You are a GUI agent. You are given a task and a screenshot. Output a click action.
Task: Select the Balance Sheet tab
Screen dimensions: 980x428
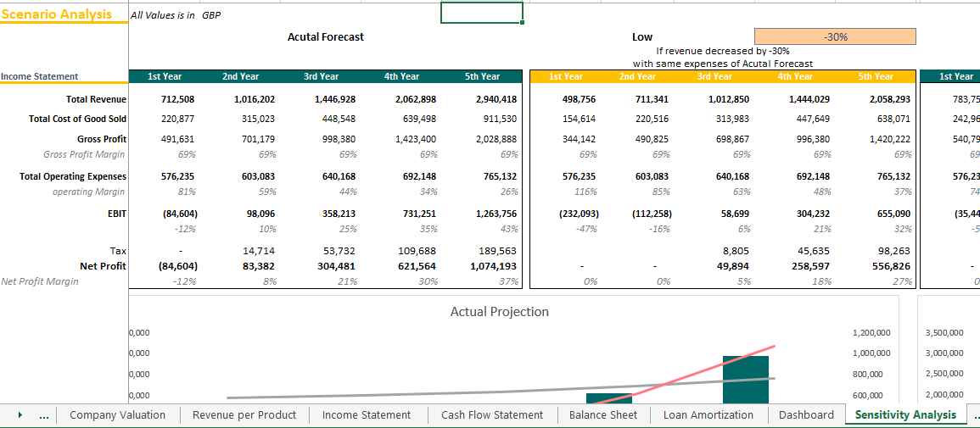[603, 415]
